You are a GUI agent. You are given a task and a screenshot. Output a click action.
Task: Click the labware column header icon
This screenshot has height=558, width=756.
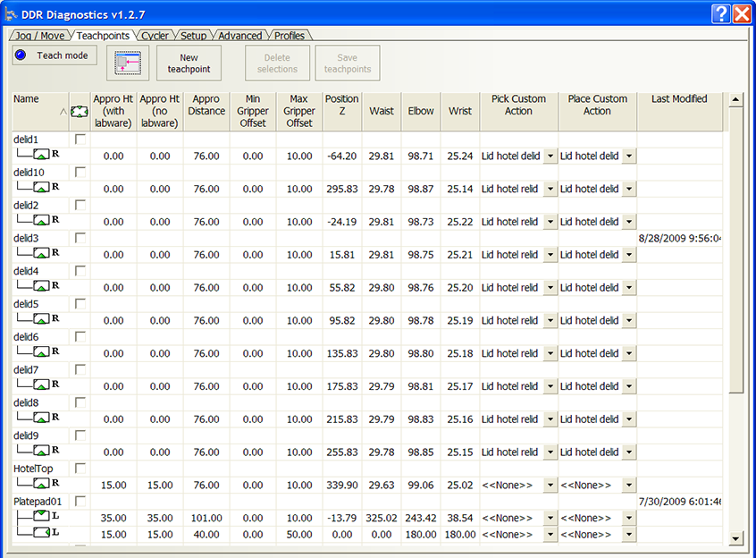coord(79,111)
